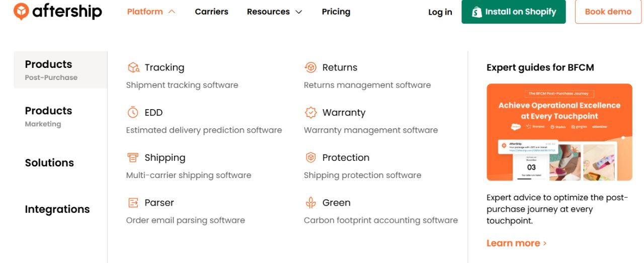Open the BFCM guide thumbnail image
644x263 pixels.
coord(559,132)
